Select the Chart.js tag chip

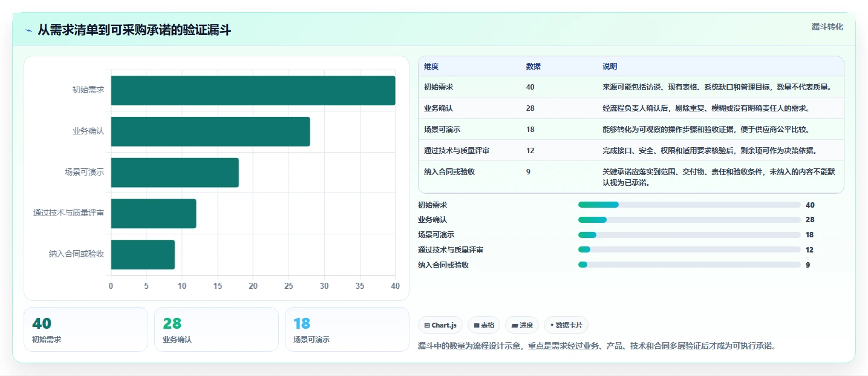(440, 325)
